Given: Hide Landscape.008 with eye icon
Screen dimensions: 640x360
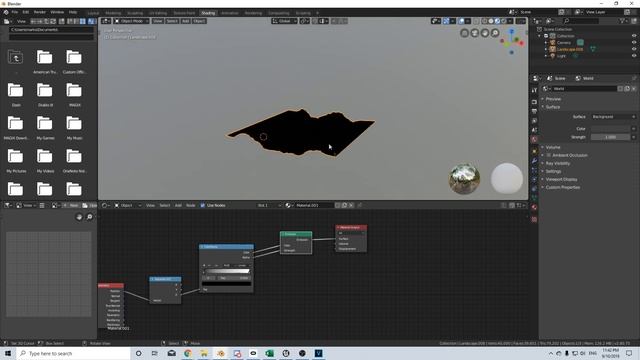Looking at the screenshot, I should 634,49.
